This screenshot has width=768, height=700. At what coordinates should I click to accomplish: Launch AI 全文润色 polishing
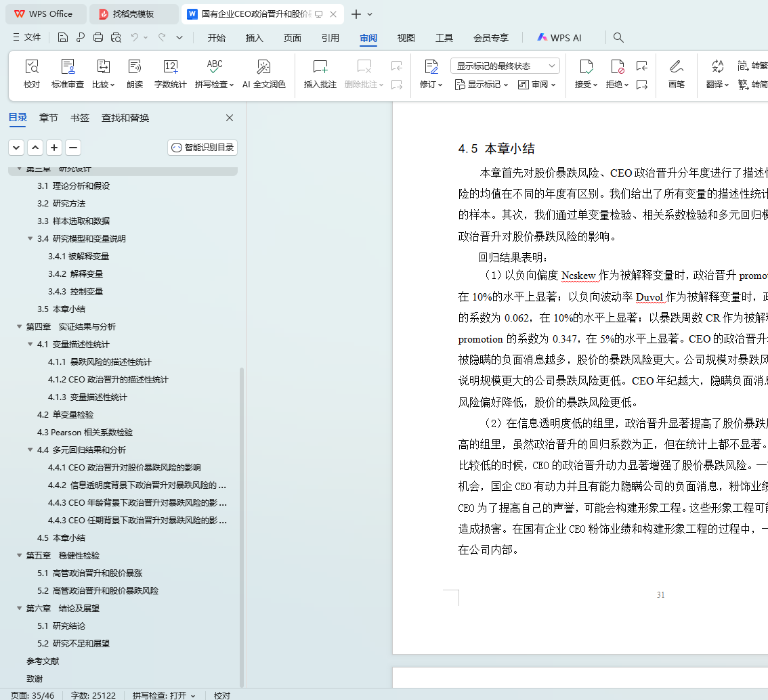[x=264, y=73]
